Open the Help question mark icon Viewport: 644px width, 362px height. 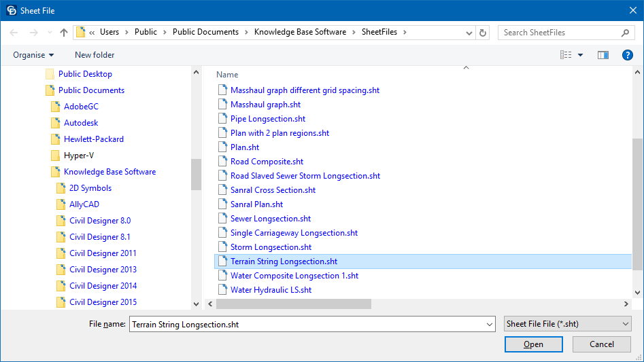coord(628,55)
